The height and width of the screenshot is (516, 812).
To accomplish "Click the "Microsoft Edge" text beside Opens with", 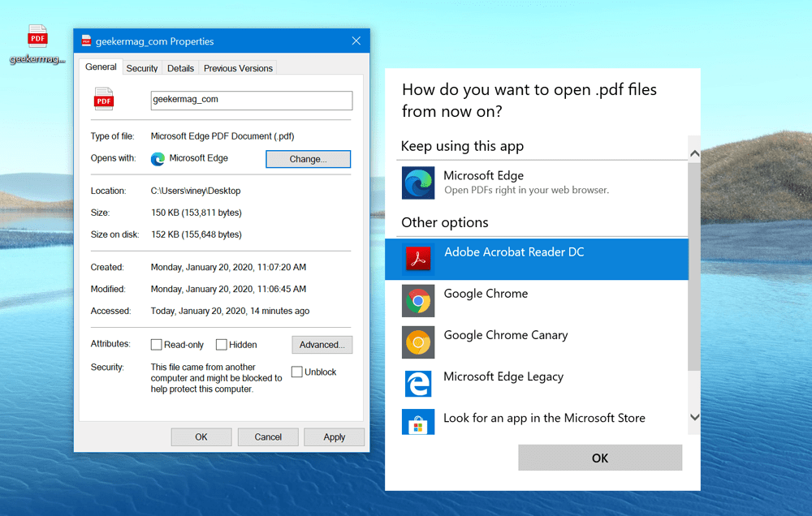I will (x=199, y=158).
